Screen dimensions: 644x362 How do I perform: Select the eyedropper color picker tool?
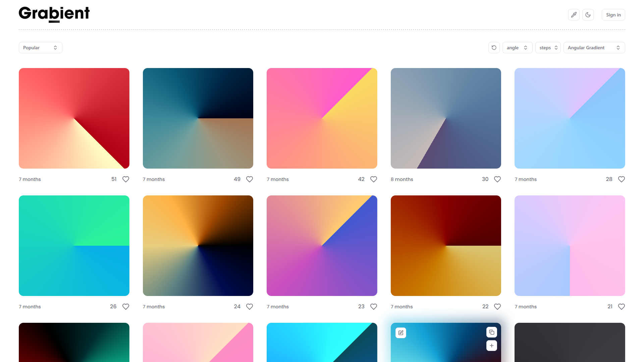click(x=574, y=15)
